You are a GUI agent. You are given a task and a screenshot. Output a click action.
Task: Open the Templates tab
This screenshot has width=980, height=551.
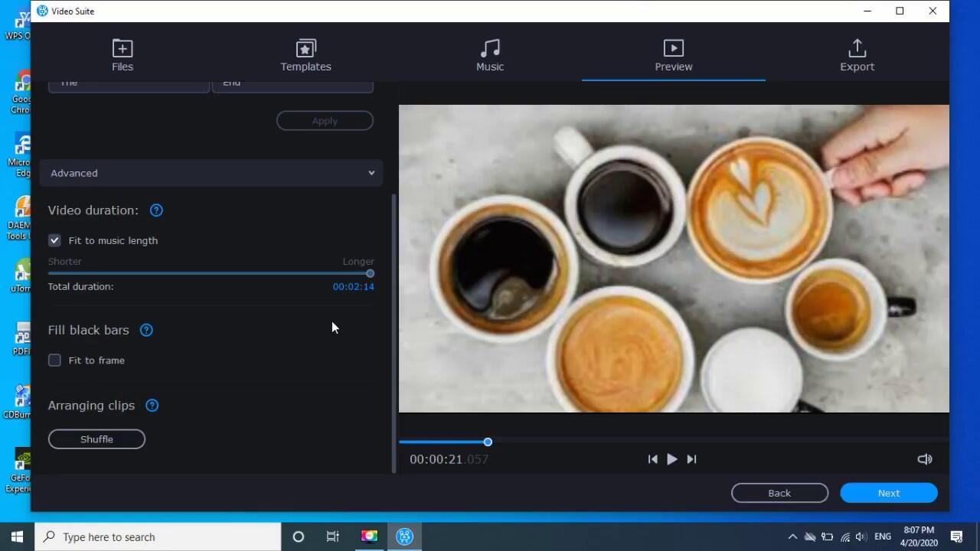pos(305,56)
